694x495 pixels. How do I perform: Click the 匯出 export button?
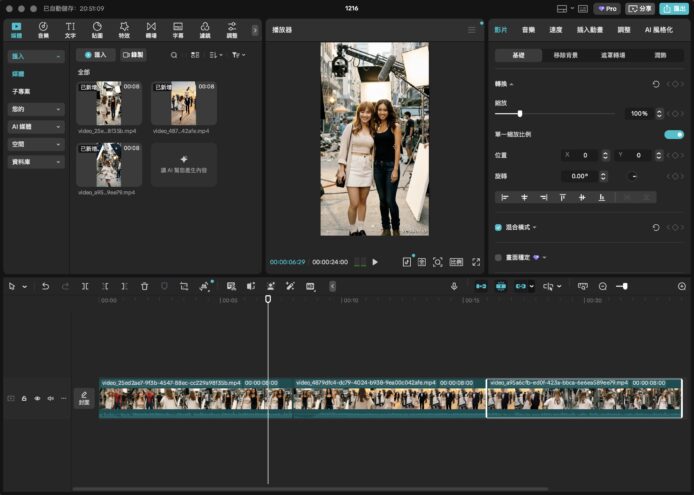click(x=673, y=8)
